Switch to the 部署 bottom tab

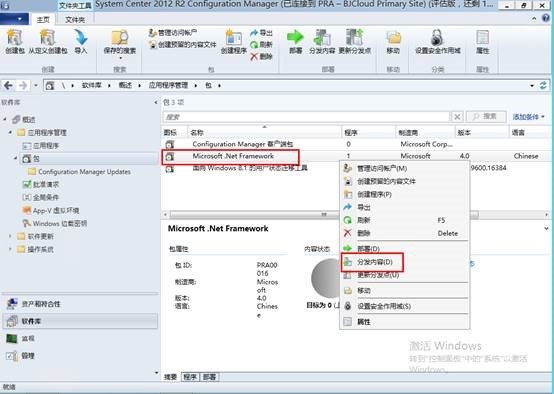point(210,377)
